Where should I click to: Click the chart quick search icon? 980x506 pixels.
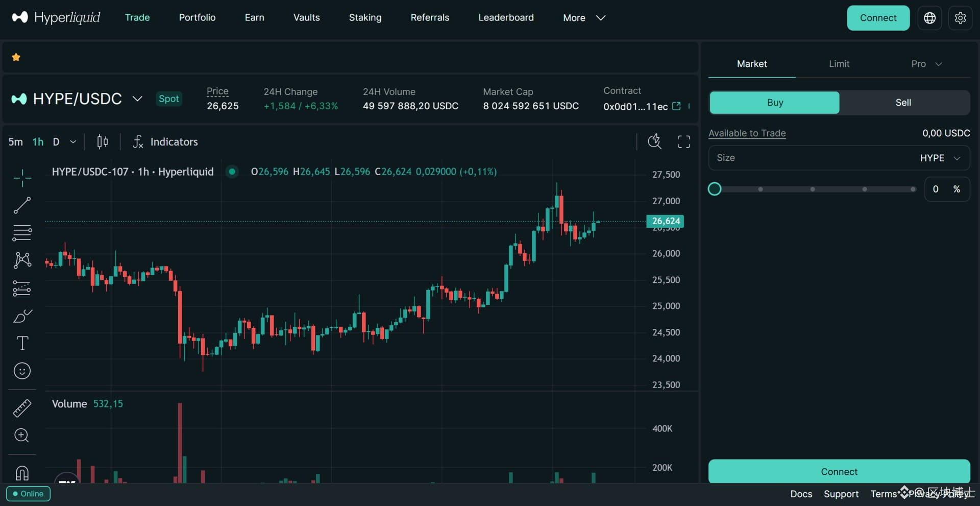654,141
